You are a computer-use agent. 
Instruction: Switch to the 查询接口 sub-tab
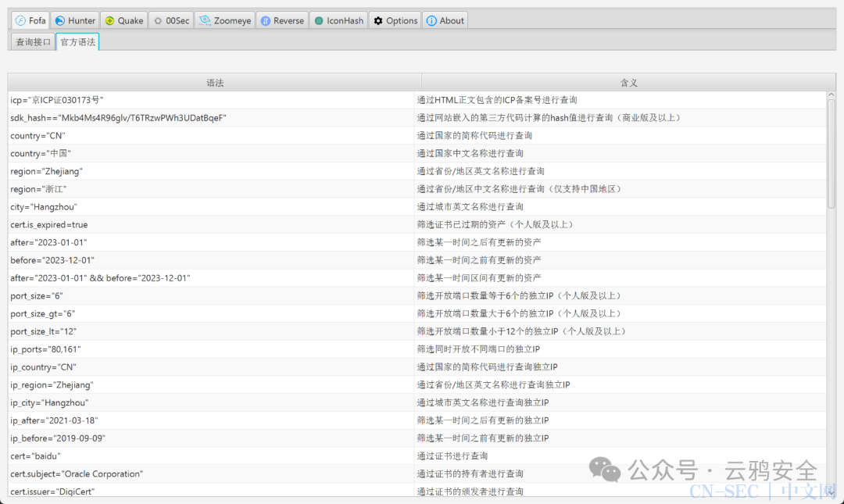(x=33, y=42)
